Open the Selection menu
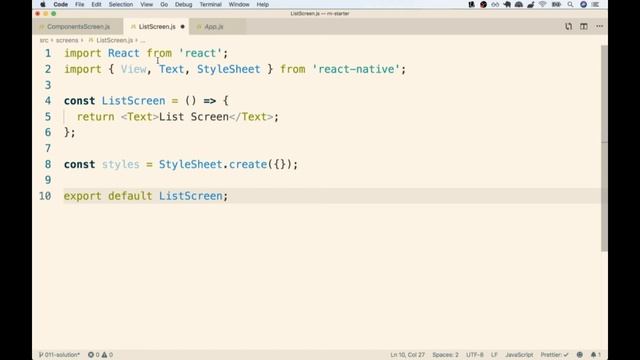Viewport: 640px width, 360px height. coord(121,4)
